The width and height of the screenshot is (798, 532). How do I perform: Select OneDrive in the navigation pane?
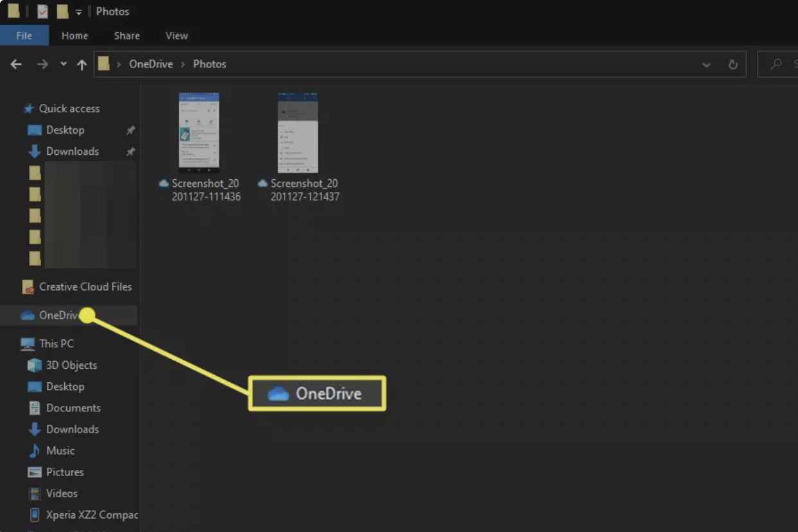pos(69,315)
